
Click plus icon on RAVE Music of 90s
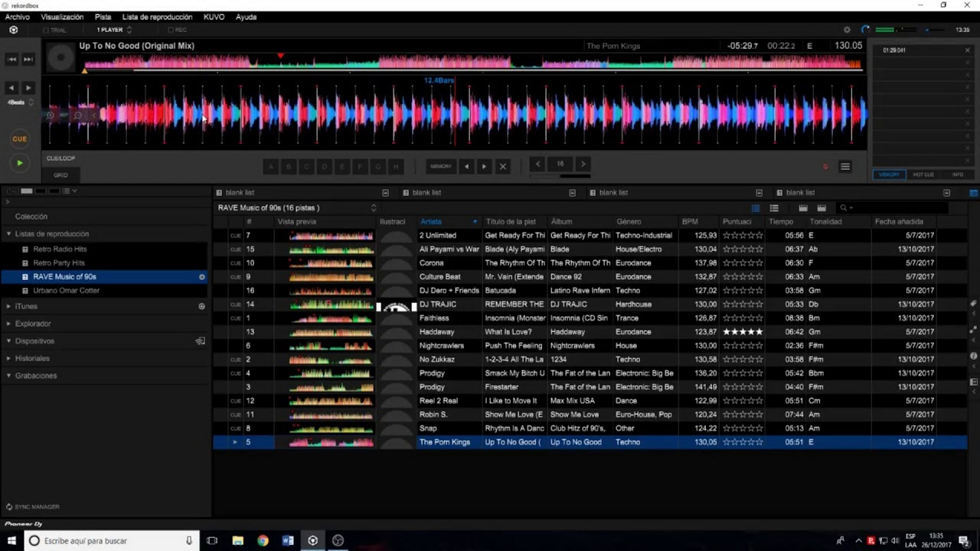pyautogui.click(x=202, y=277)
